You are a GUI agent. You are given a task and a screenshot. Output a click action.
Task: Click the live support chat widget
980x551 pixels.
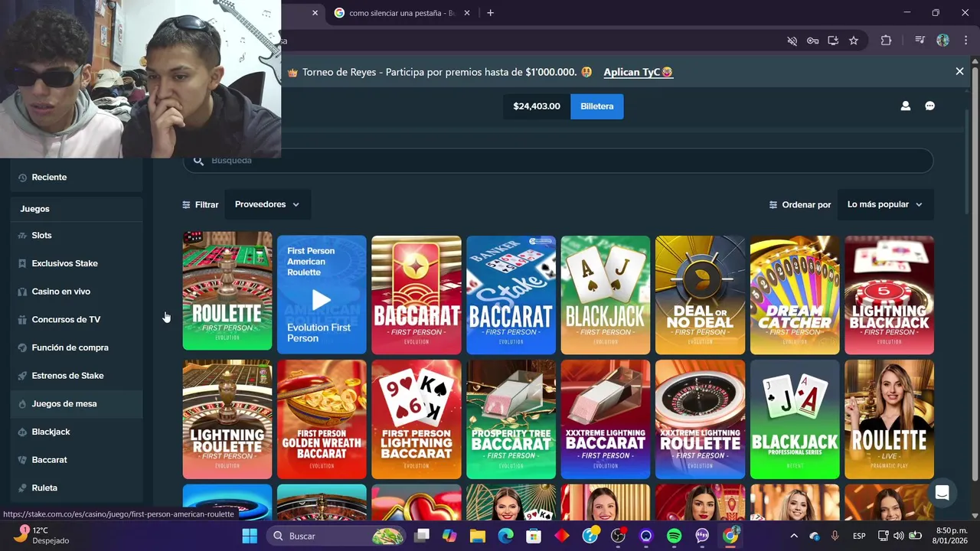942,493
